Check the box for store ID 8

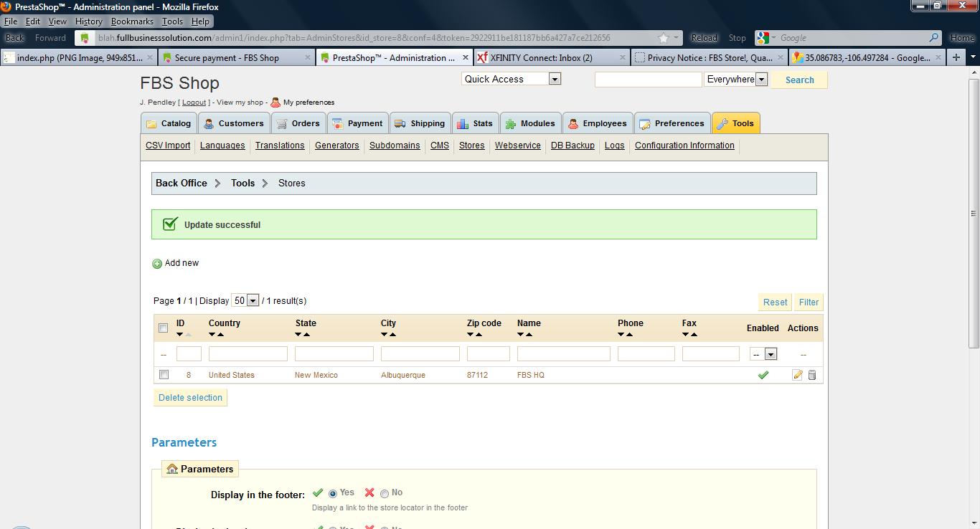click(x=164, y=375)
